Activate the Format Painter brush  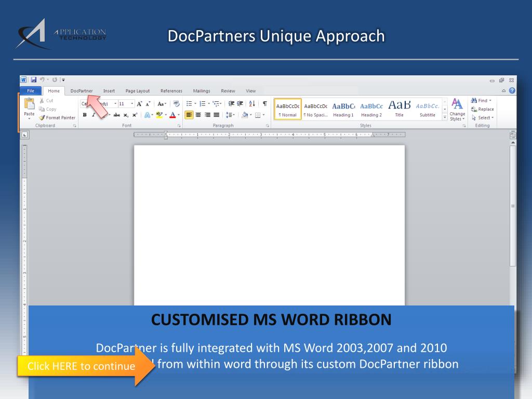[57, 118]
